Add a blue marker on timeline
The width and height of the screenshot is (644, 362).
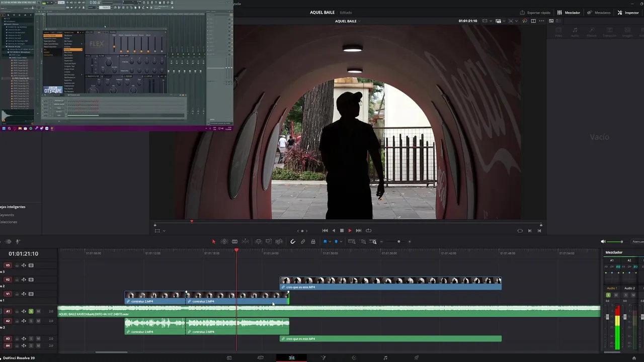[336, 241]
